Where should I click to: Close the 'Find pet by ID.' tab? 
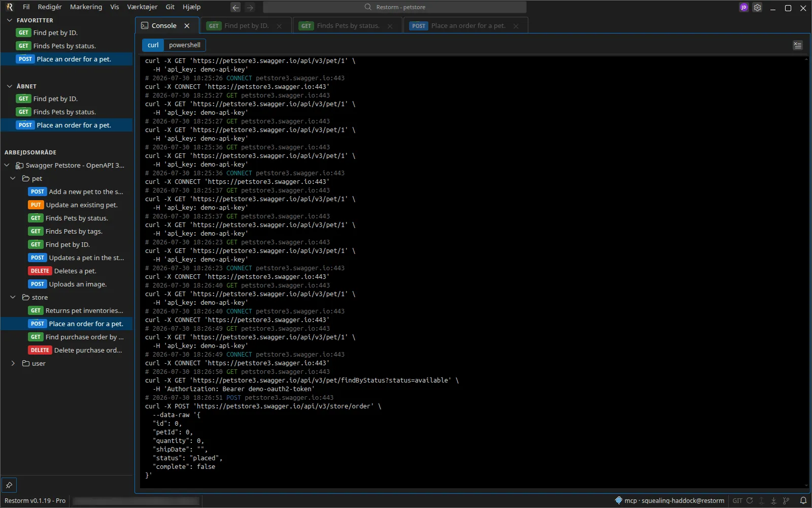click(279, 26)
